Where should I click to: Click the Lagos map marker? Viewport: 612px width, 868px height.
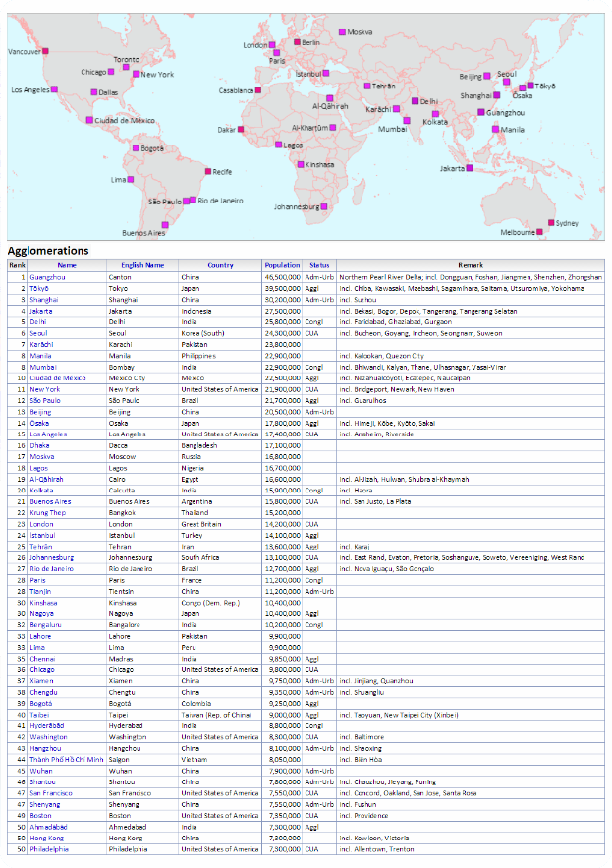[278, 145]
